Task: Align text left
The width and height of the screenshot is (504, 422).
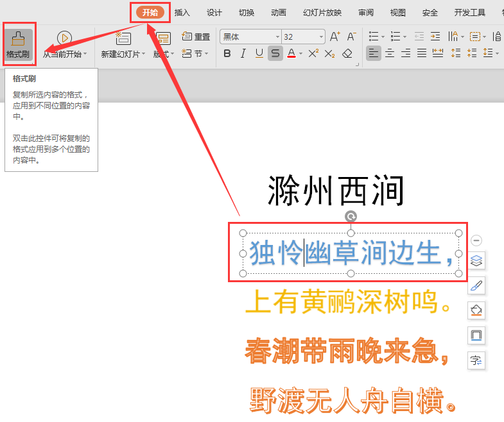Action: pos(374,53)
